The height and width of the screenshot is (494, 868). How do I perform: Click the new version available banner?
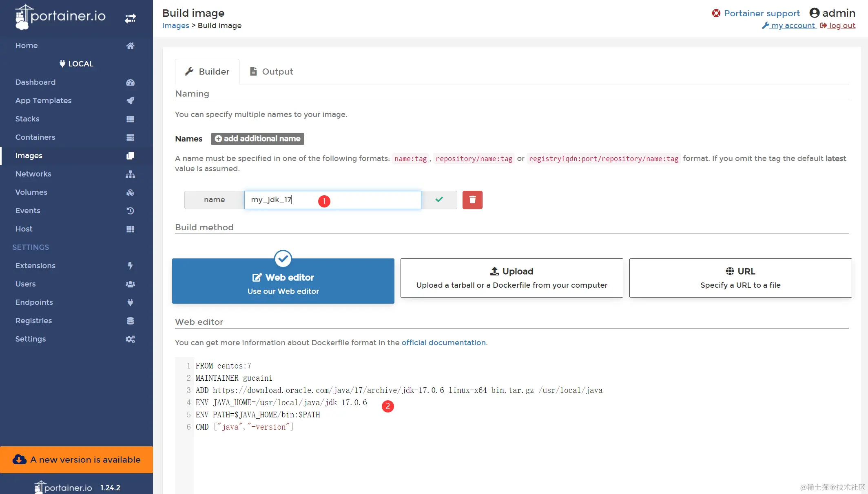click(x=77, y=460)
